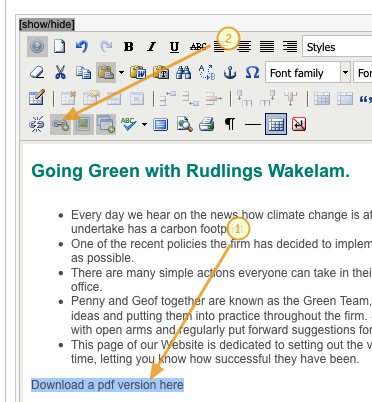Screen dimensions: 372x402
Task: Merge table cells
Action: pos(345,99)
